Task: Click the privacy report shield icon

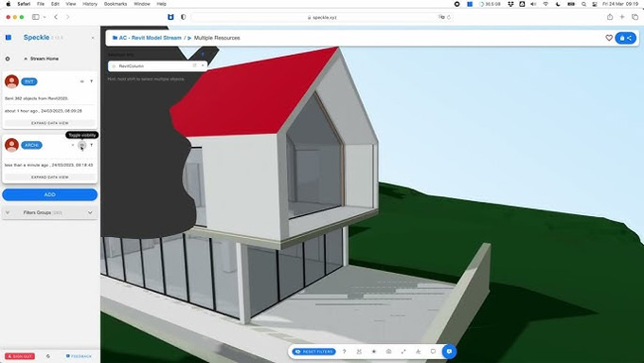Action: click(x=183, y=17)
